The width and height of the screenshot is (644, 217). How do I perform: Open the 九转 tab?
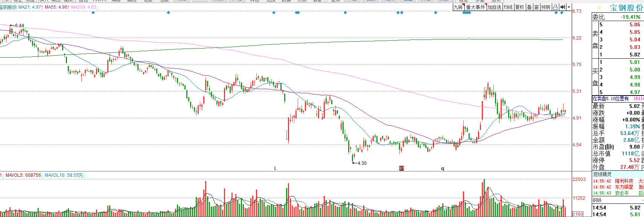pyautogui.click(x=458, y=7)
